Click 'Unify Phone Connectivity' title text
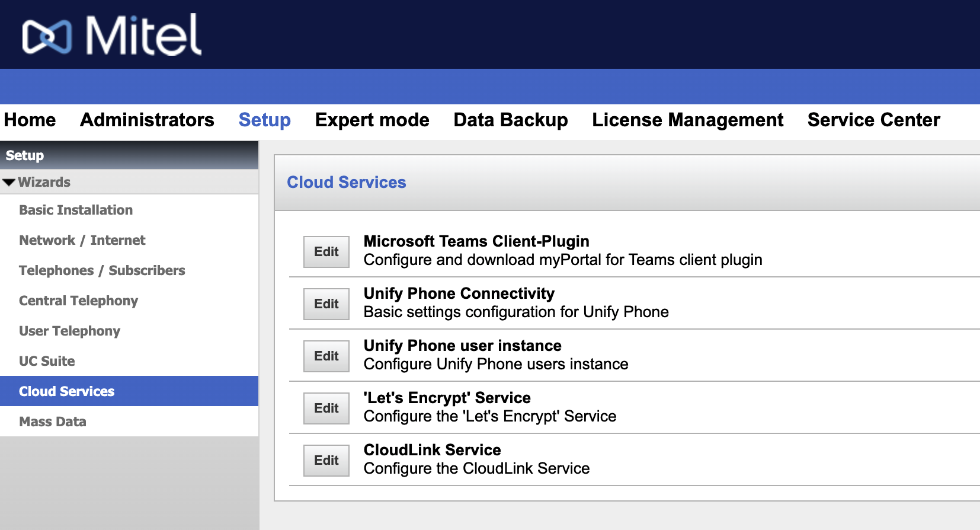 point(459,293)
